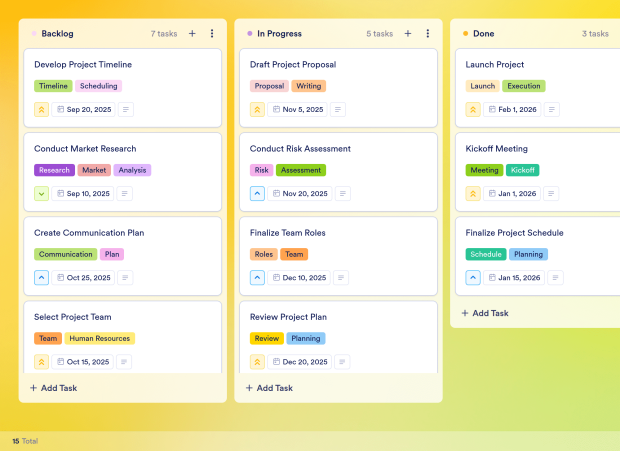Click the green Assessment tag
The image size is (620, 451).
301,170
